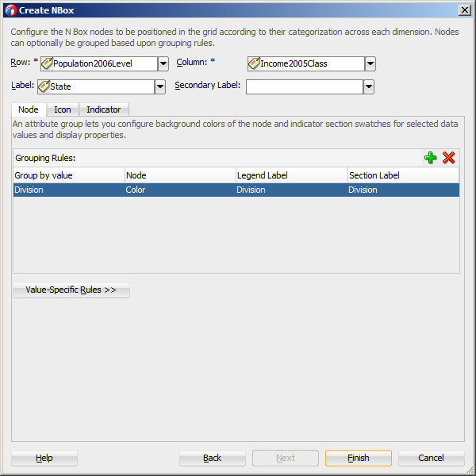Screen dimensions: 476x476
Task: Close the Create NBox dialog
Action: pyautogui.click(x=465, y=10)
